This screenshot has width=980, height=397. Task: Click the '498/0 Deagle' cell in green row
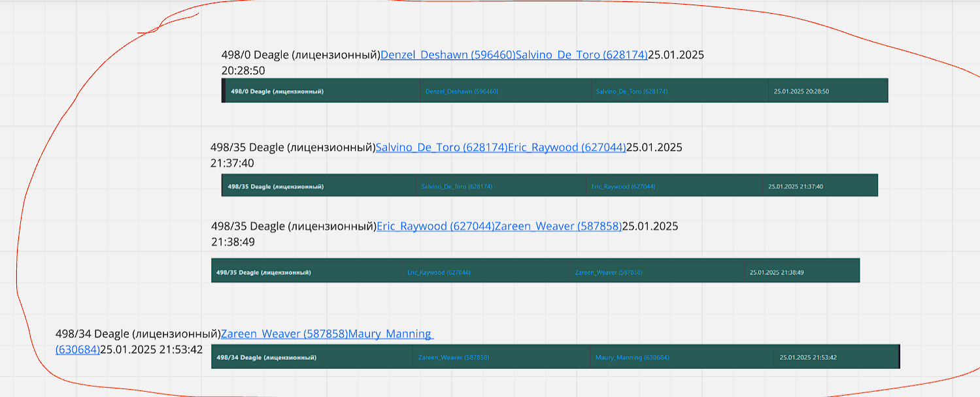[277, 91]
